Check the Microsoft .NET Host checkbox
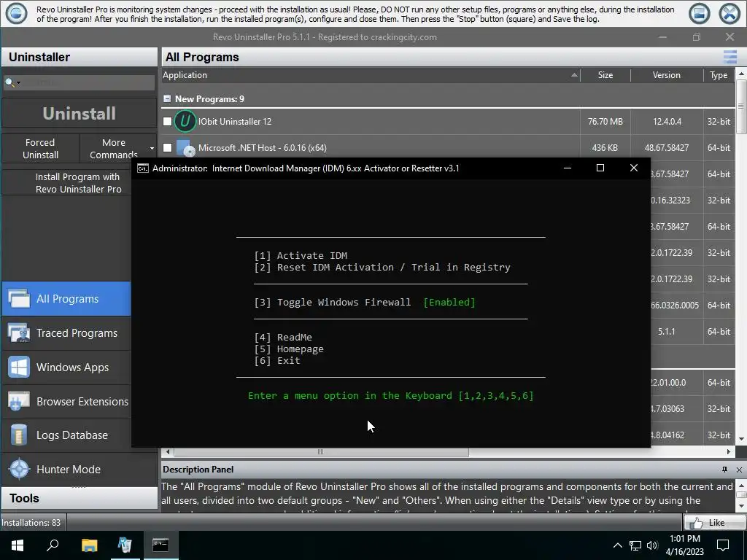The width and height of the screenshot is (747, 560). coord(167,147)
